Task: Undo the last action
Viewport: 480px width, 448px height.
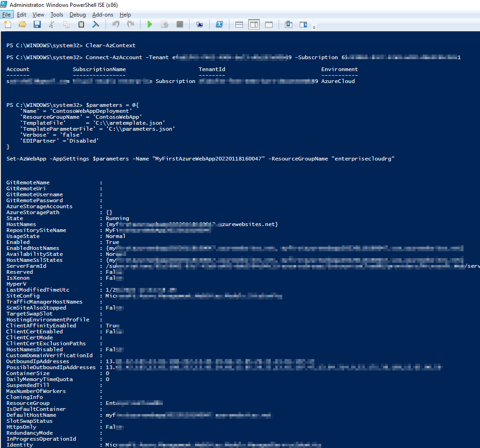Action: point(116,24)
